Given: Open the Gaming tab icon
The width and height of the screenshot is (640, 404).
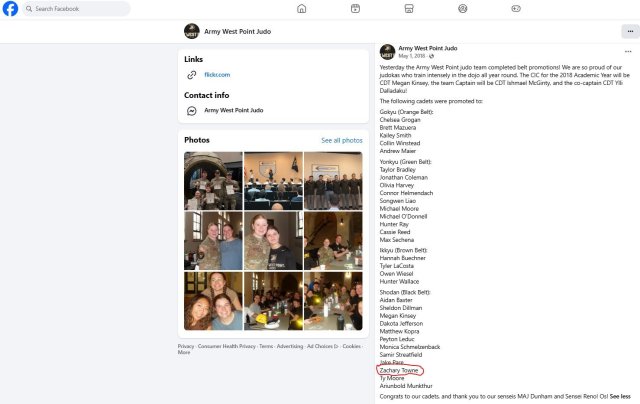Looking at the screenshot, I should point(516,9).
